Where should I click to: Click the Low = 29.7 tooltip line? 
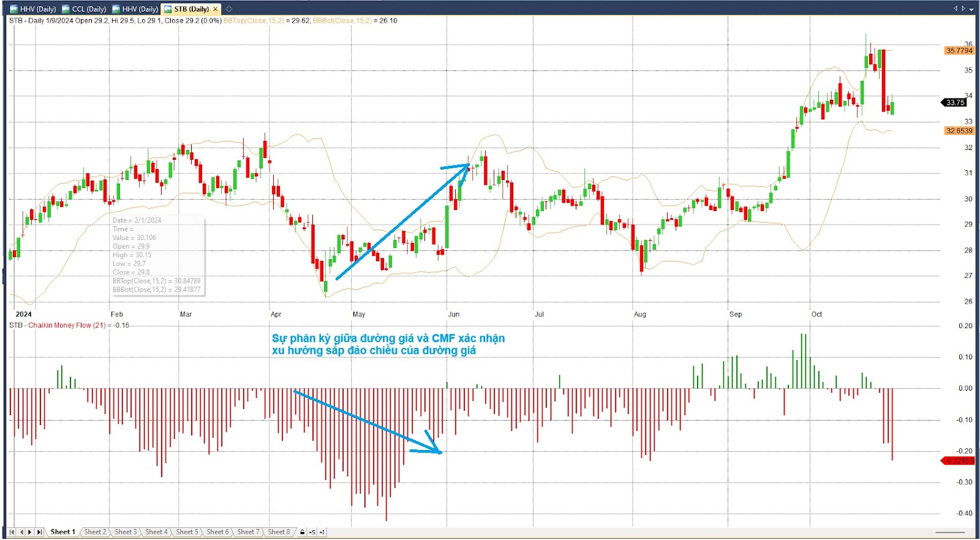[x=129, y=264]
